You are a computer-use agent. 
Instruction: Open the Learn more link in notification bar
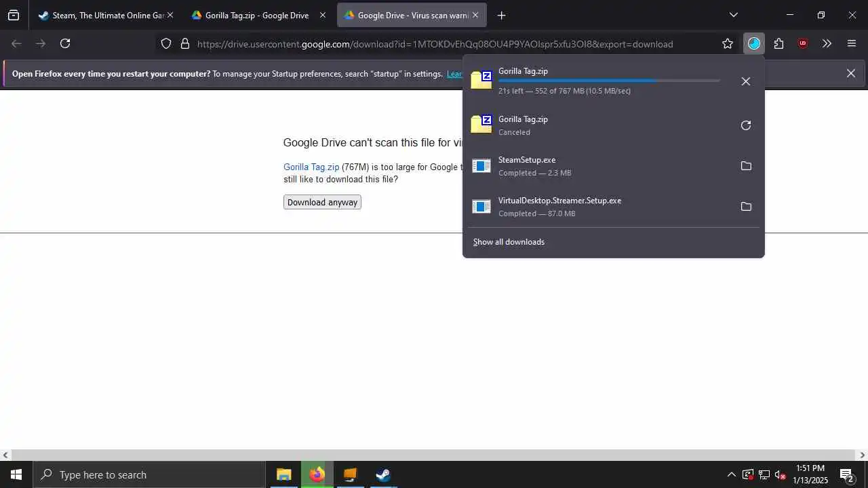pos(454,74)
